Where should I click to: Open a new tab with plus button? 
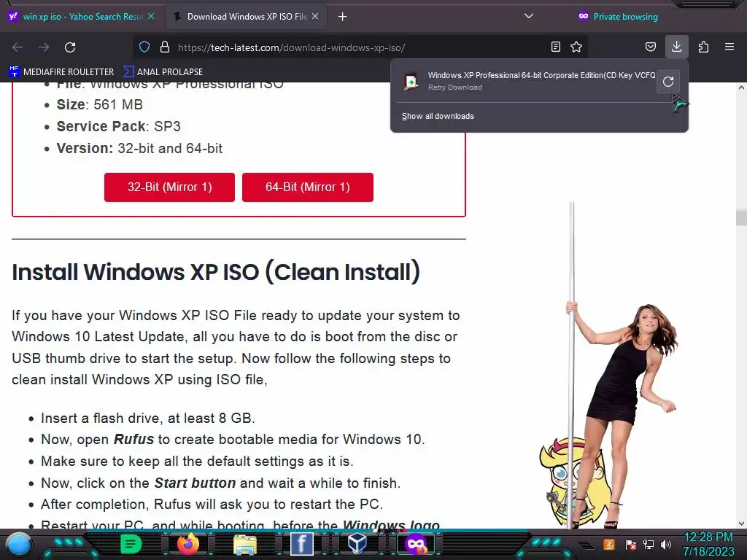click(x=343, y=17)
